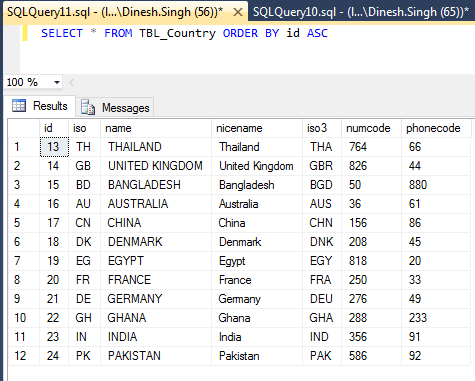Click the IND iso3 cell
This screenshot has width=475, height=381.
tap(322, 337)
